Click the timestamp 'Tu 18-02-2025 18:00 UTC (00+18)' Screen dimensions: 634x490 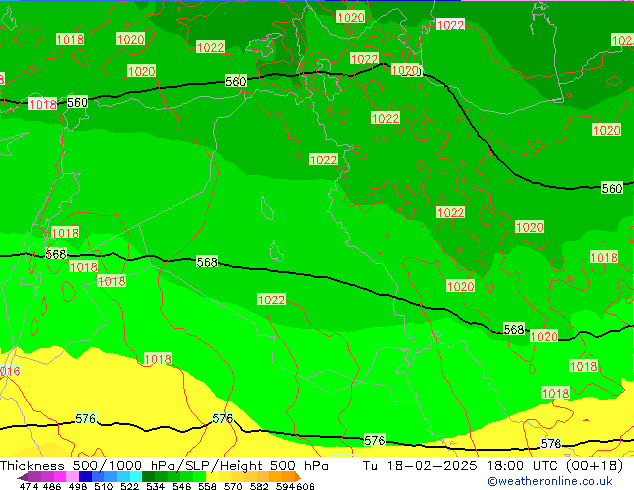pos(493,466)
